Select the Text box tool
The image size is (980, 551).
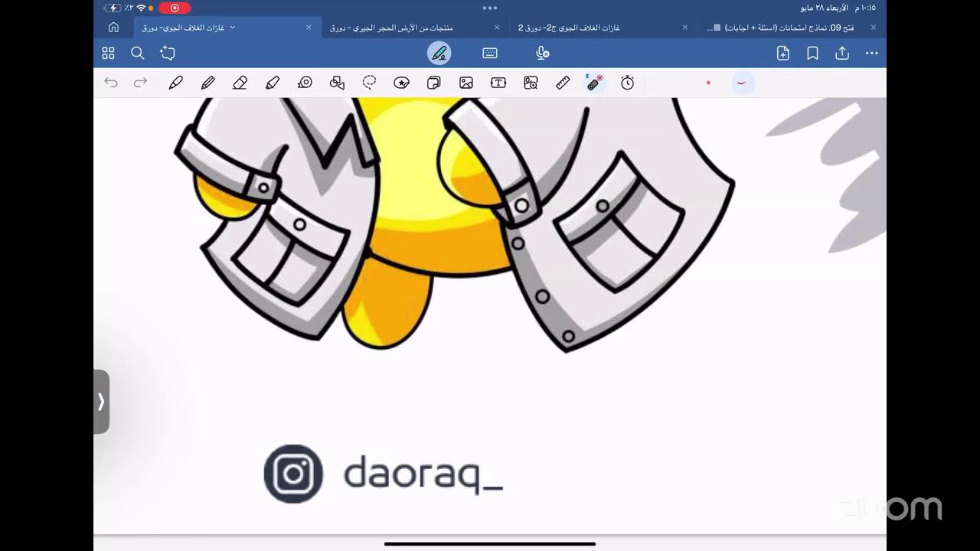click(x=498, y=83)
